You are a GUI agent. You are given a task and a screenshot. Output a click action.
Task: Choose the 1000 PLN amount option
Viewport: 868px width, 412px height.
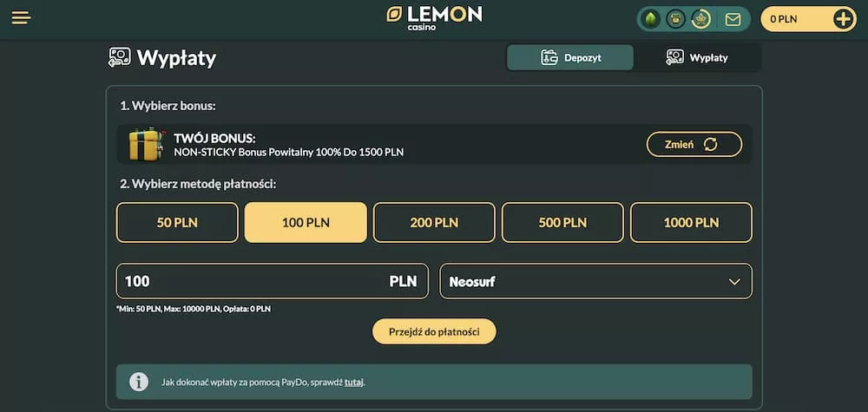[x=691, y=223]
